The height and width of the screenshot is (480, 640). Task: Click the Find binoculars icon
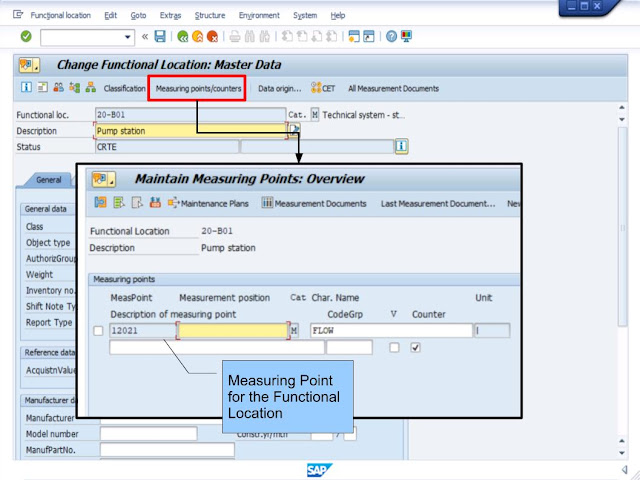tap(249, 37)
